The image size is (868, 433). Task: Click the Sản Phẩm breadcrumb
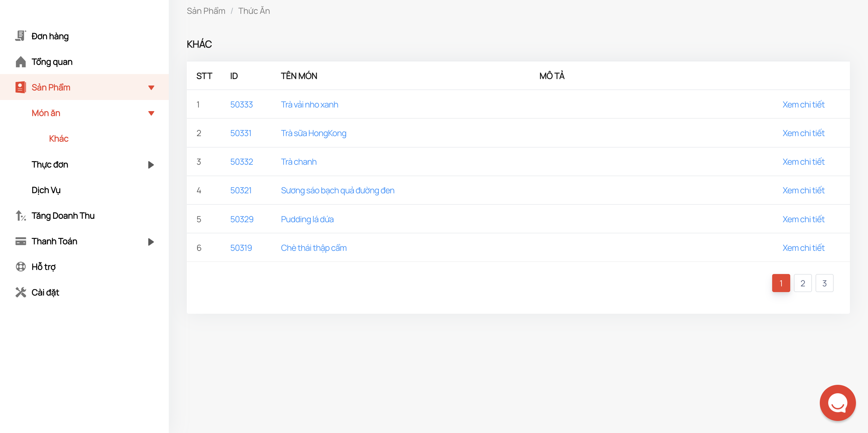tap(206, 11)
